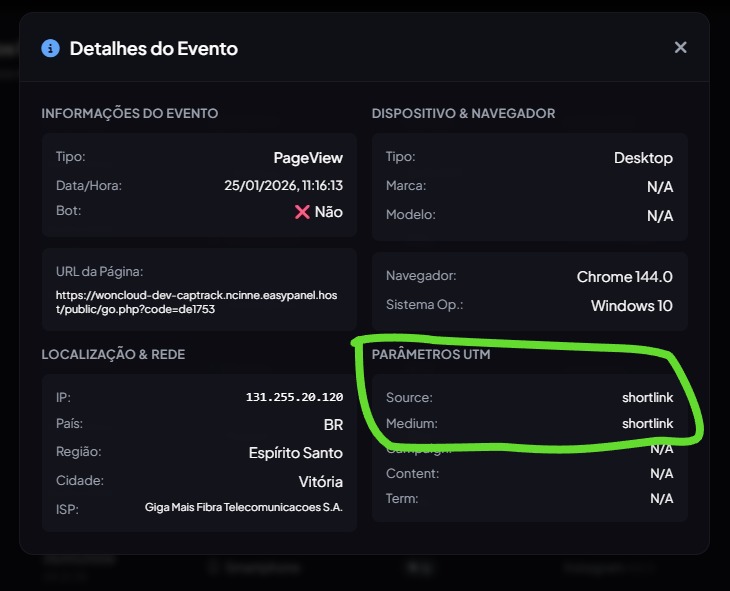Click the Informações do Evento section heading
This screenshot has height=591, width=730.
(x=130, y=113)
